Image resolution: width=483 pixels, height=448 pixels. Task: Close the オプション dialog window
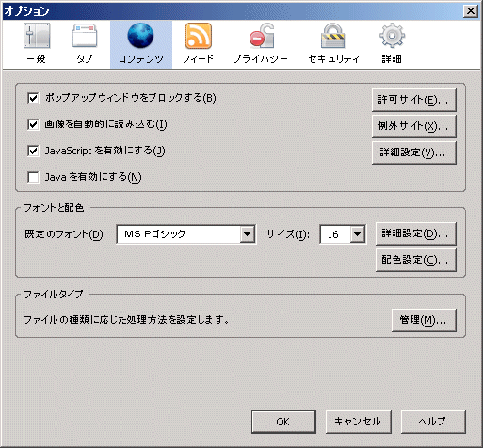(471, 11)
